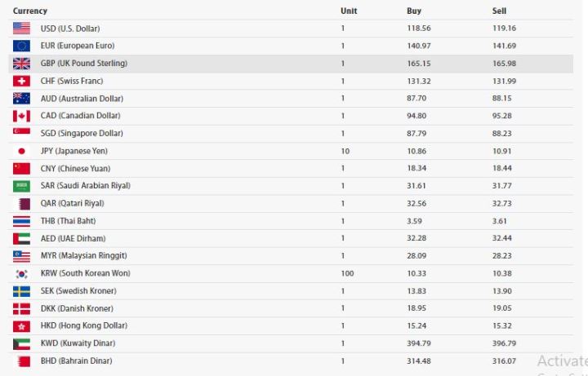Select the Kuwait flag icon

[x=21, y=344]
